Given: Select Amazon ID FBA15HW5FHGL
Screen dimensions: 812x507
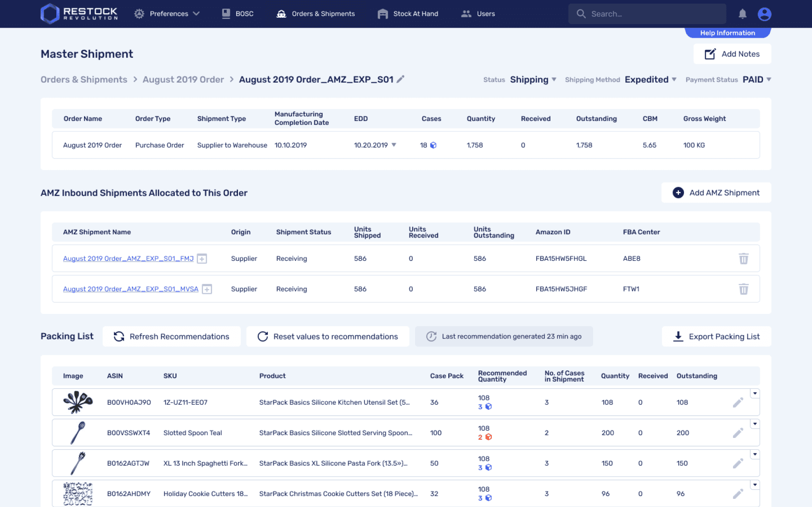Looking at the screenshot, I should coord(561,258).
